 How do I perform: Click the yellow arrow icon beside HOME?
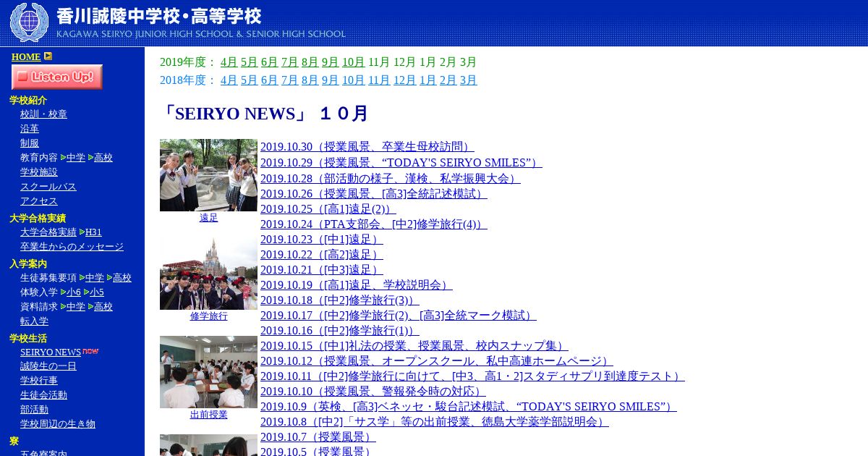click(48, 56)
